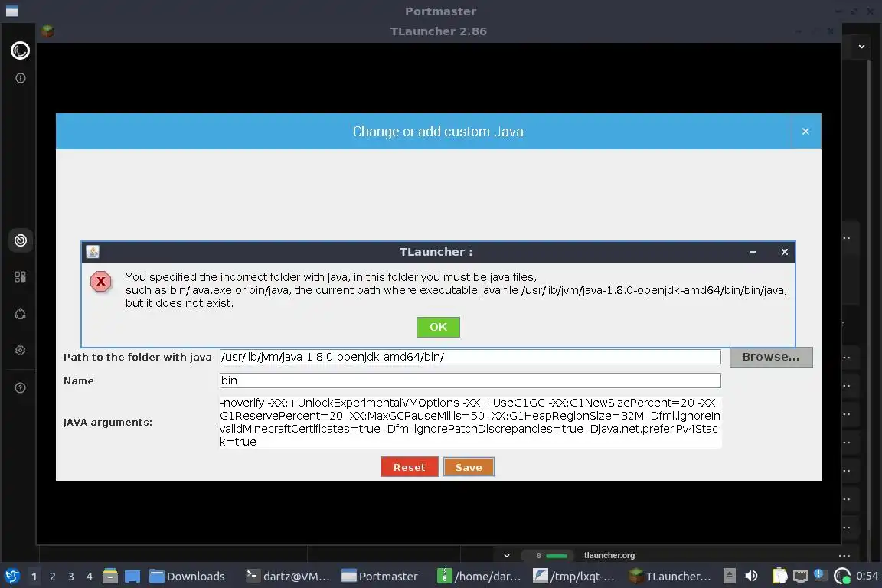This screenshot has height=588, width=882.
Task: Switch to virtual desktop 3
Action: point(71,577)
